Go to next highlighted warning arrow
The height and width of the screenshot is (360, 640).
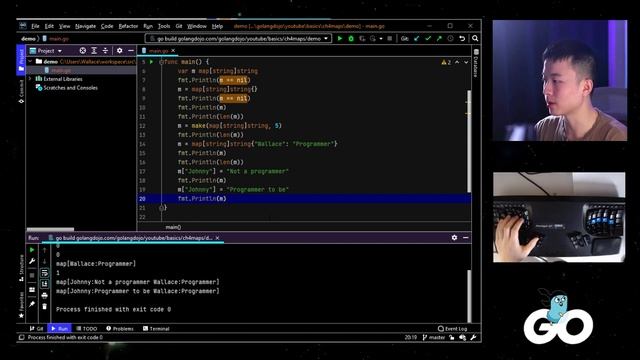click(466, 62)
